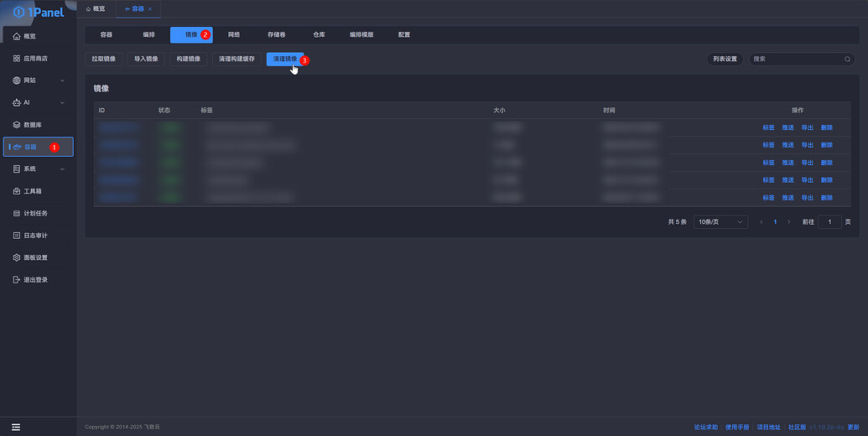
Task: Click the 前往 page number input
Action: tap(829, 222)
